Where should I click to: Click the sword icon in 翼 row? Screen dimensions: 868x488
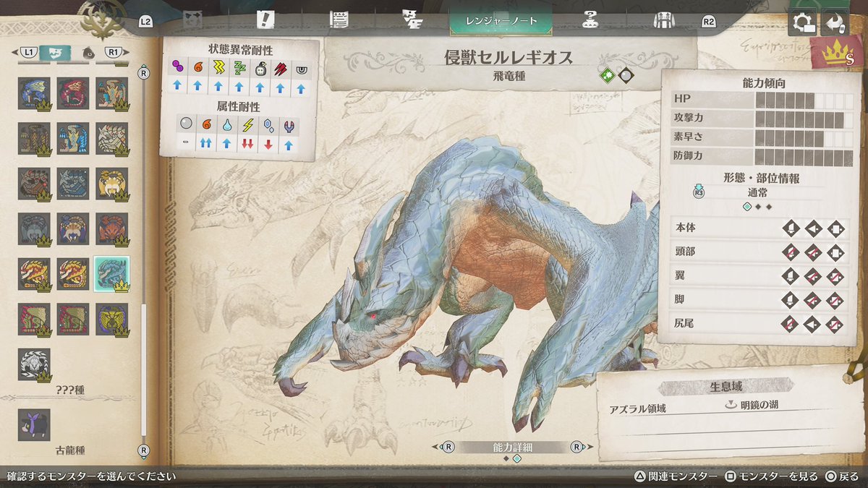coord(791,276)
